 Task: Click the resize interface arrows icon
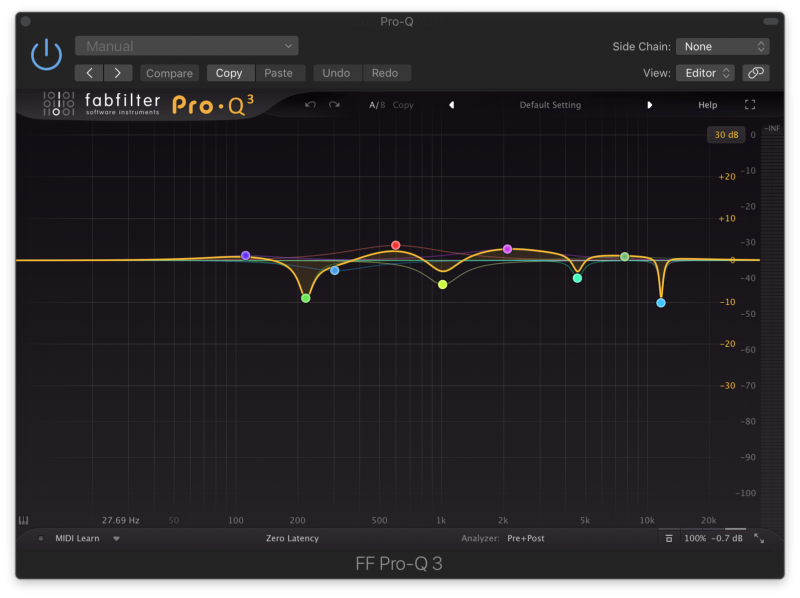pos(759,538)
